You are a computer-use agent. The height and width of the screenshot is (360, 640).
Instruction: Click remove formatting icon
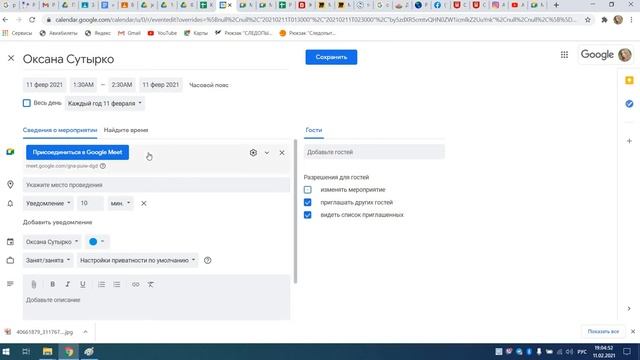tap(151, 284)
